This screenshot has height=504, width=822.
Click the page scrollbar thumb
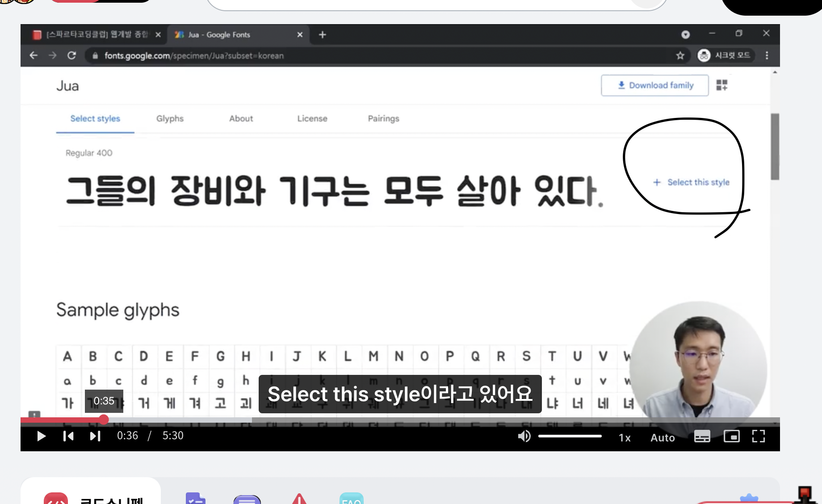pos(775,147)
